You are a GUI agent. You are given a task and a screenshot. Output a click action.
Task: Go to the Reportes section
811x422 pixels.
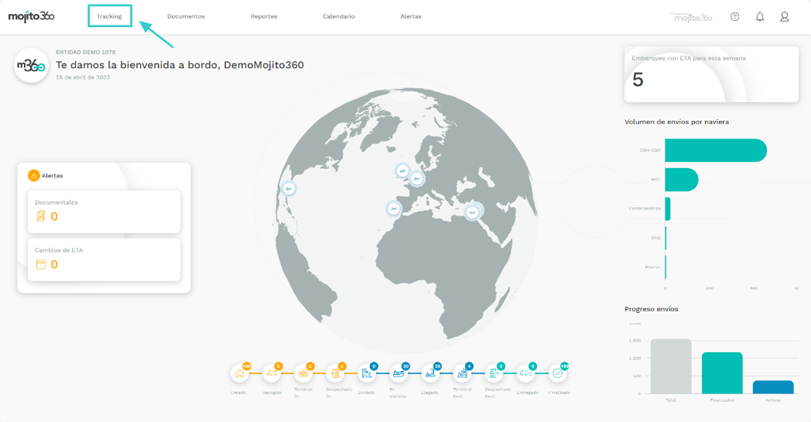[264, 17]
